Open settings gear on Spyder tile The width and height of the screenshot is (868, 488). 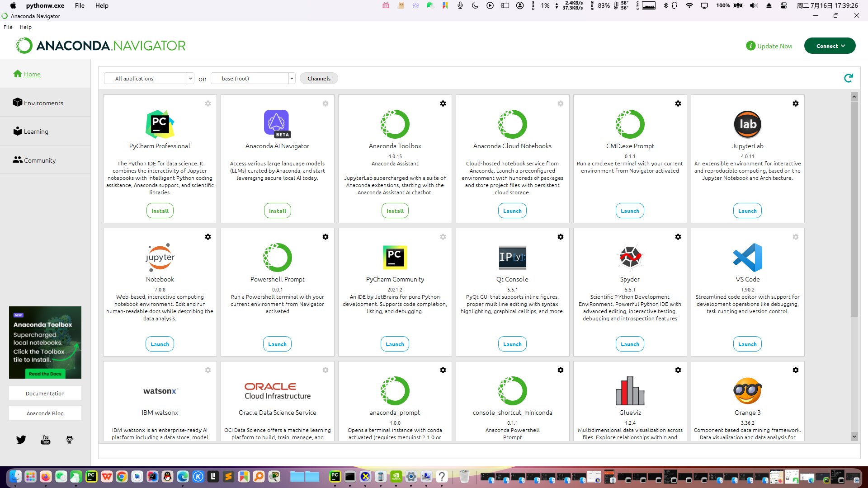(x=678, y=237)
